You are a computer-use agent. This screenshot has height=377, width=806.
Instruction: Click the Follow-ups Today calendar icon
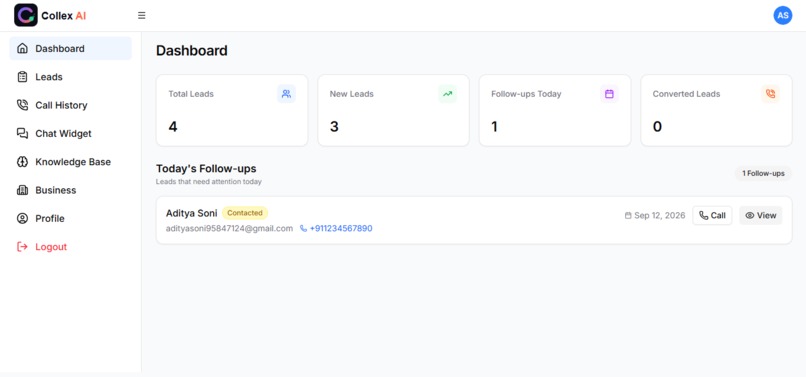tap(609, 94)
